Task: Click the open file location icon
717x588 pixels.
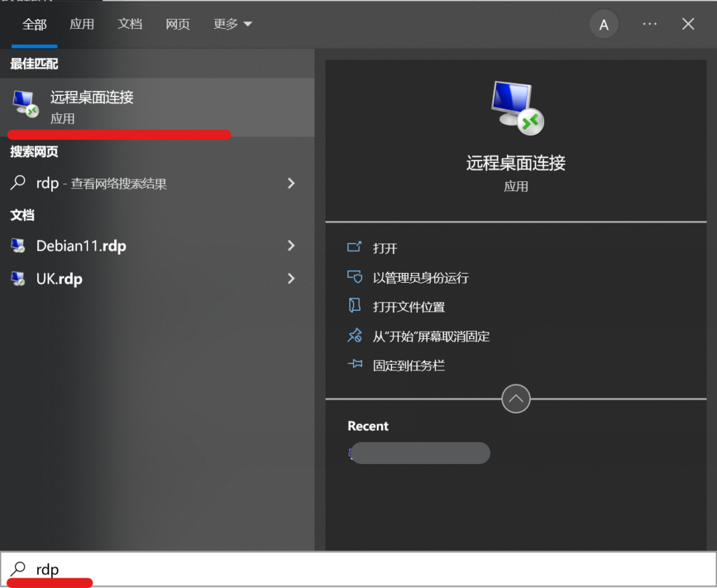Action: (354, 305)
